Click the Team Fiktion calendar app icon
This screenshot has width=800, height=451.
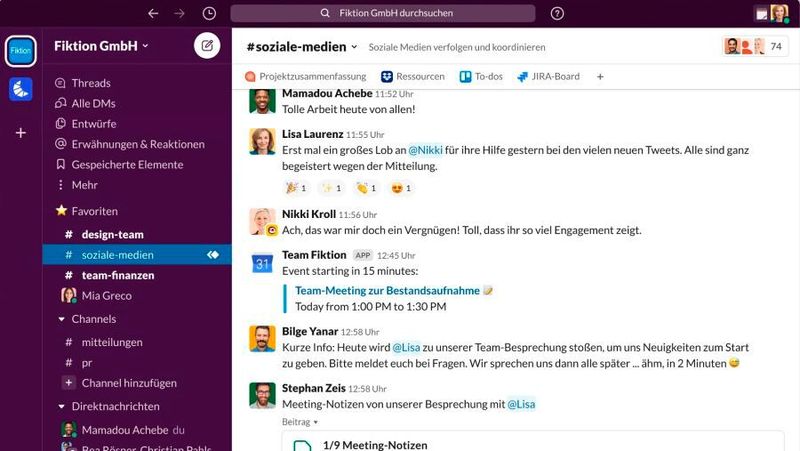[262, 263]
